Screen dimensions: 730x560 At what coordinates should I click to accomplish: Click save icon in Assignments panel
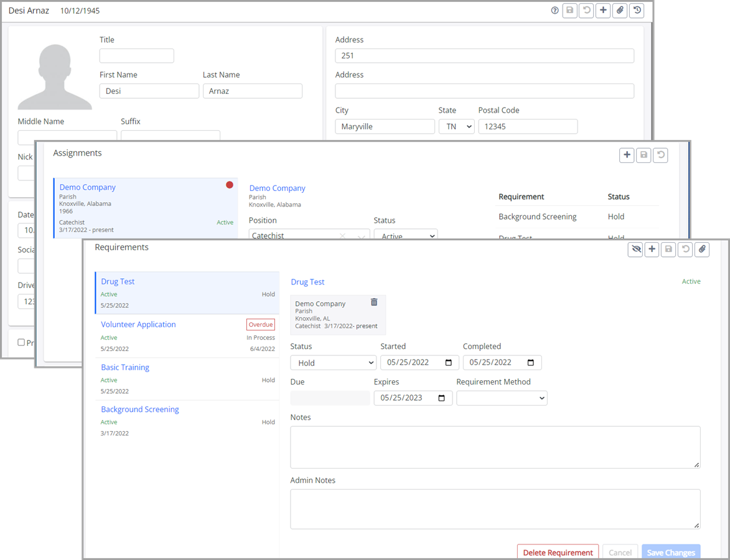point(644,155)
